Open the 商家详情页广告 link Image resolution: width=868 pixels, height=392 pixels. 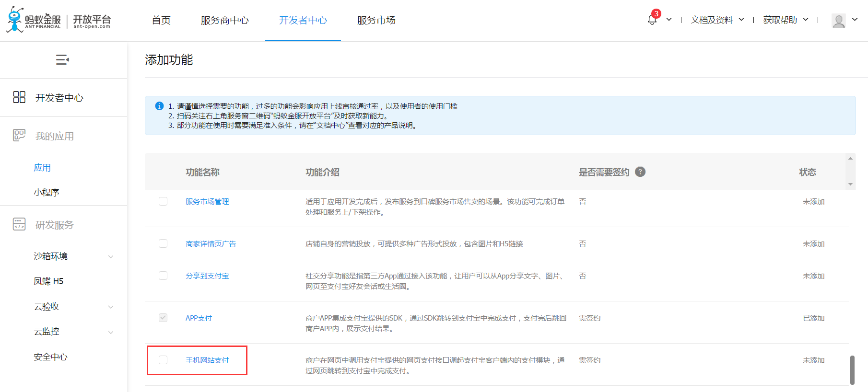211,243
